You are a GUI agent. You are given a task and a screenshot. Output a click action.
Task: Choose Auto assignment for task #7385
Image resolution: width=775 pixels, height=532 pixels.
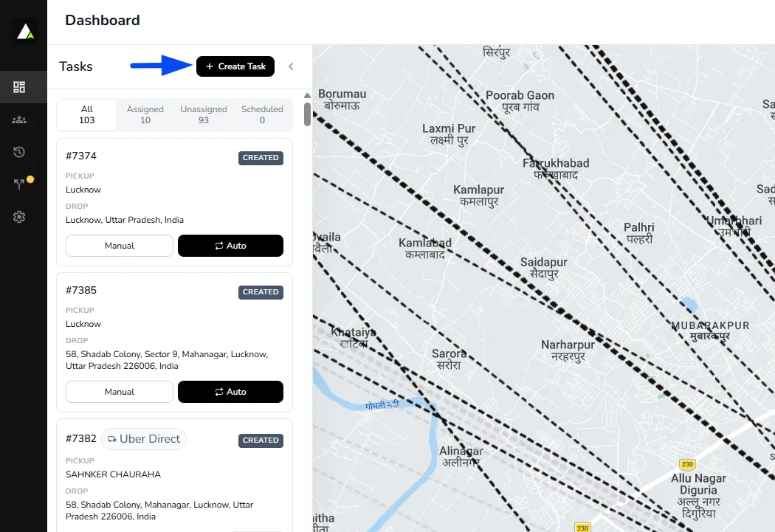tap(230, 392)
